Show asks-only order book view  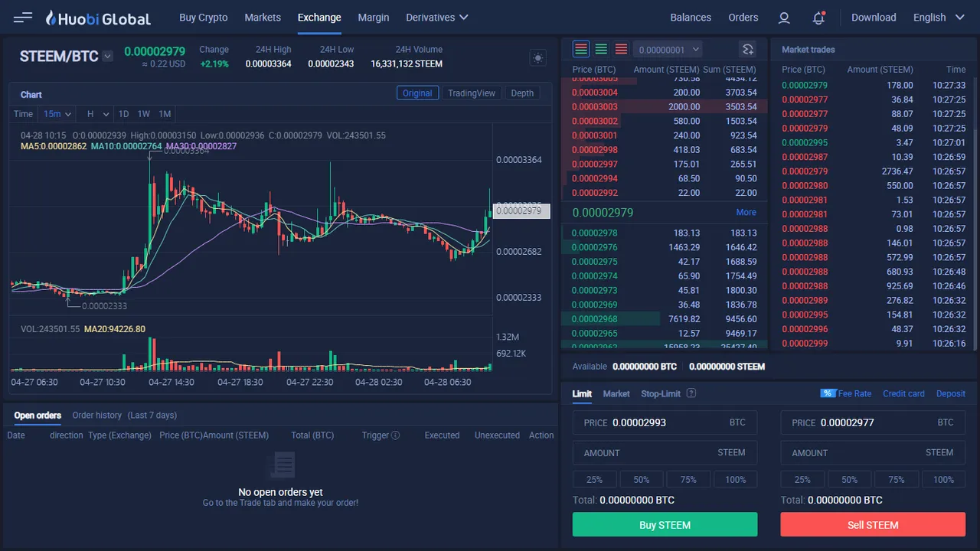coord(621,49)
